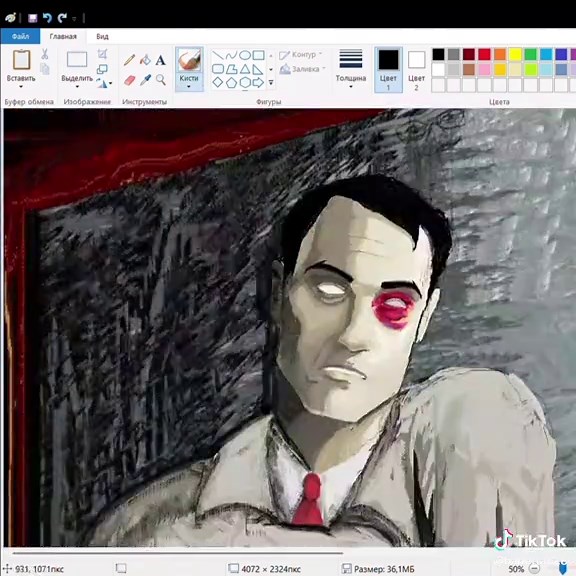Click the Resize icon in Изображение group
Image resolution: width=576 pixels, height=576 pixels.
tap(102, 69)
